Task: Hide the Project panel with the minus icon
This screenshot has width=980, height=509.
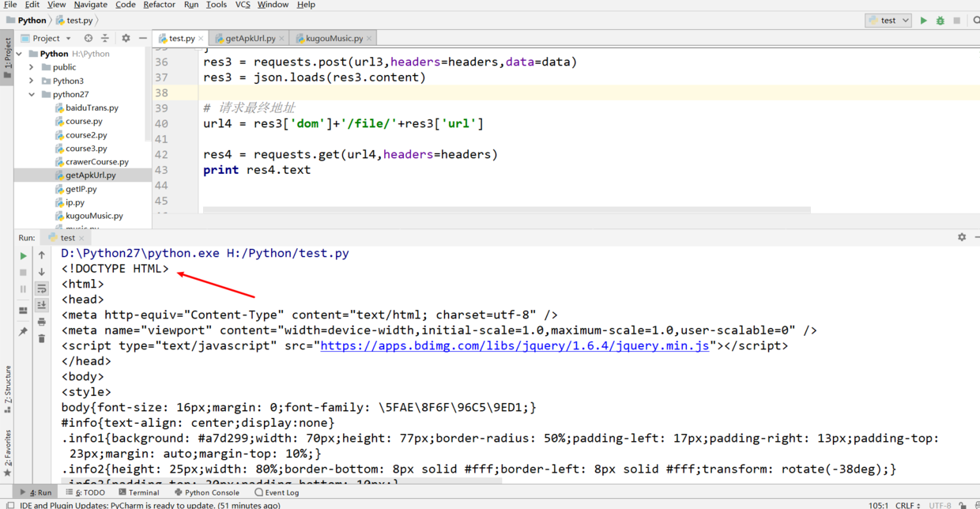Action: click(x=142, y=38)
